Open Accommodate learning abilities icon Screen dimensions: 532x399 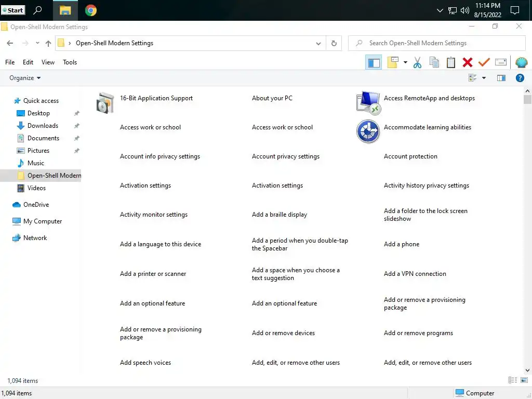[x=368, y=131]
